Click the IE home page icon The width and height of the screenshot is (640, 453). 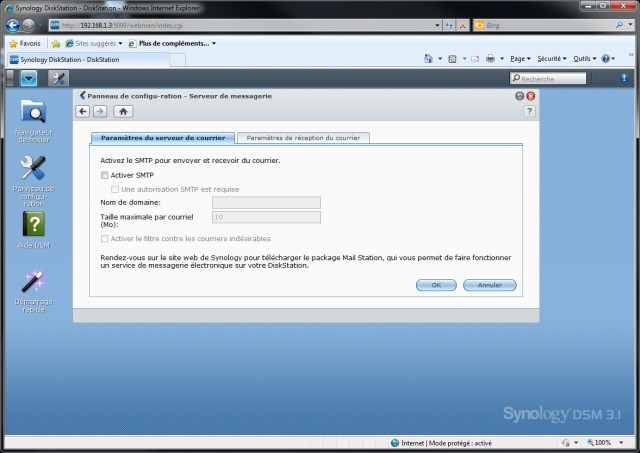(x=428, y=59)
